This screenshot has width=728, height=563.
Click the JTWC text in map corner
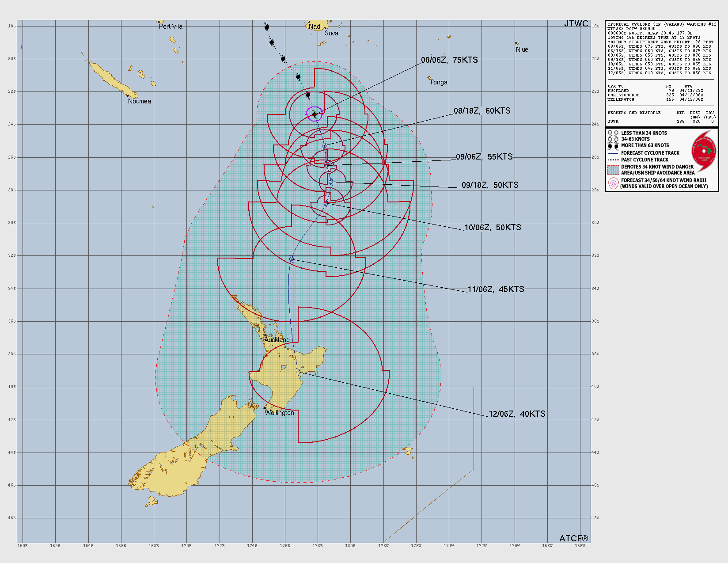point(576,24)
